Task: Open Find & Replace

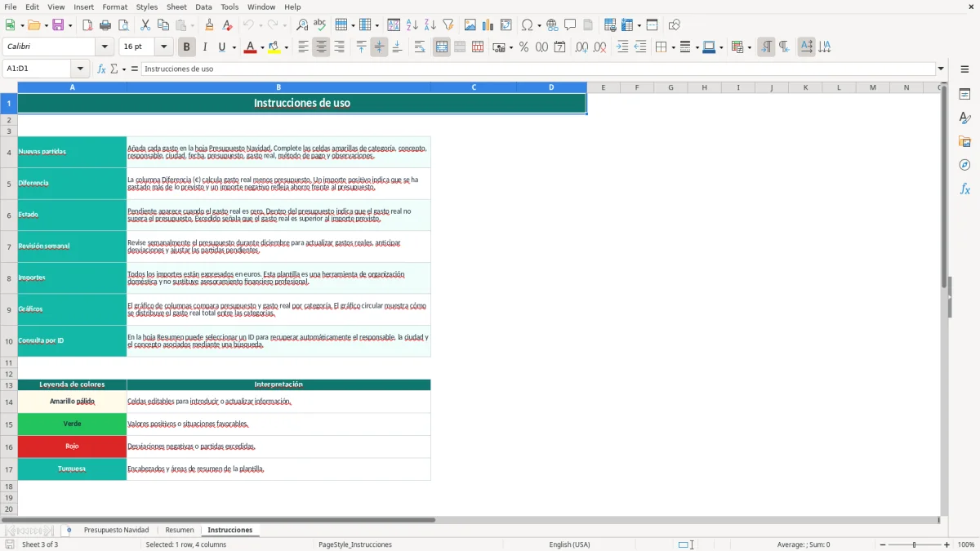Action: pyautogui.click(x=302, y=25)
